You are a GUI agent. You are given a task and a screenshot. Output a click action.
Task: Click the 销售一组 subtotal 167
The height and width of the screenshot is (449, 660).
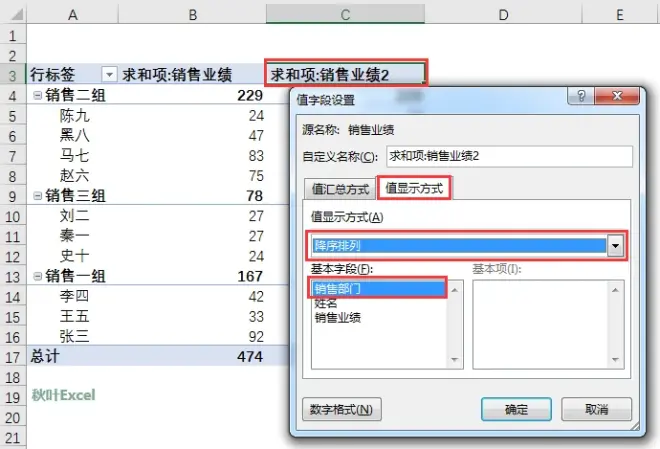(x=250, y=276)
